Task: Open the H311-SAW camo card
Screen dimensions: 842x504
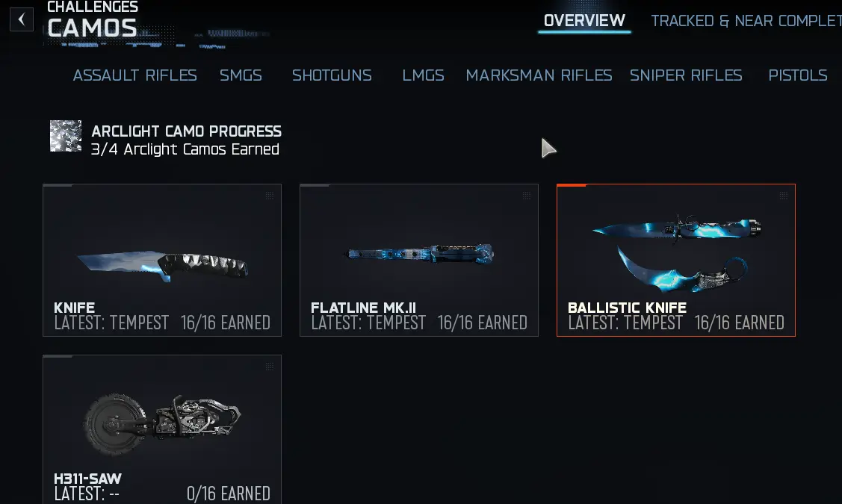Action: click(x=162, y=429)
